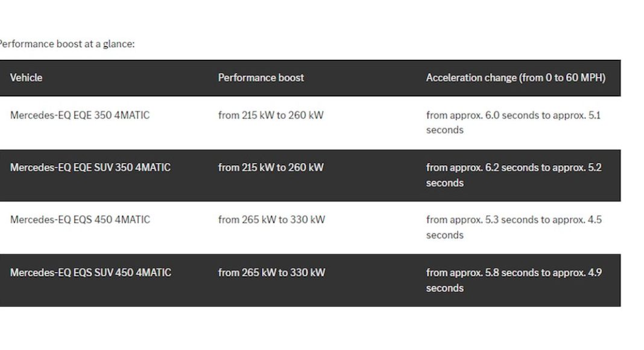The width and height of the screenshot is (644, 350).
Task: Select Mercedes-EQ EQE SUV 350 4MATIC cell
Action: coord(90,167)
